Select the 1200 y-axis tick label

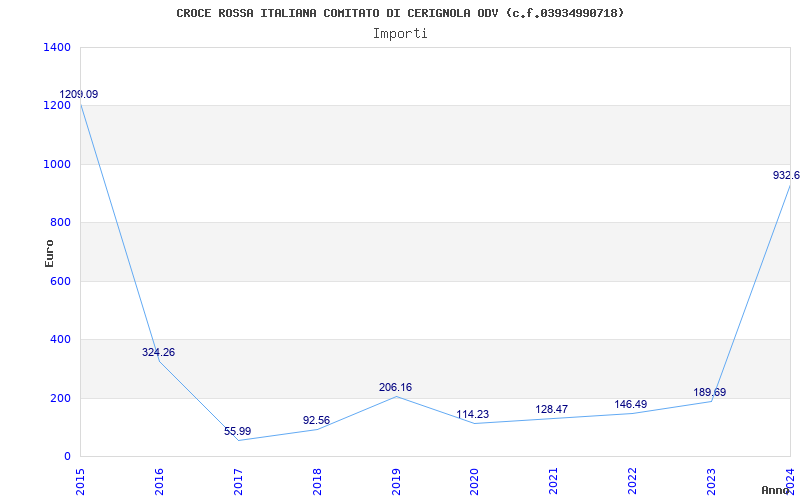(58, 106)
